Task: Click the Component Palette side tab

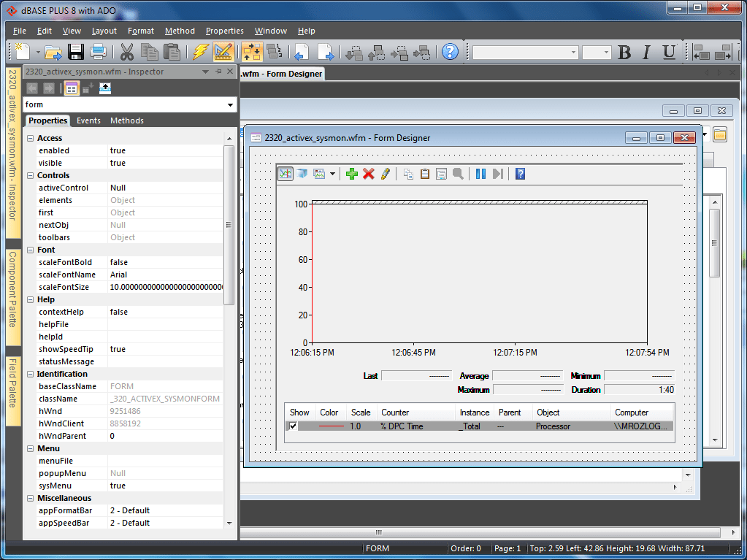Action: coord(13,290)
